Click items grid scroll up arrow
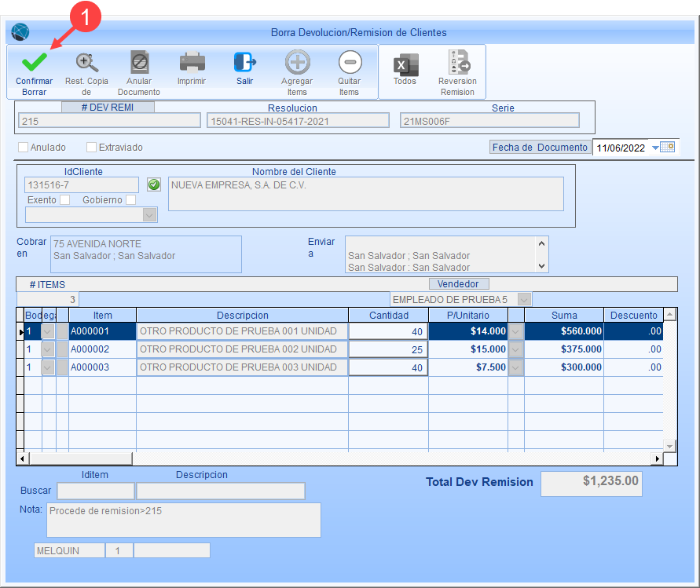The height and width of the screenshot is (588, 700). point(669,315)
